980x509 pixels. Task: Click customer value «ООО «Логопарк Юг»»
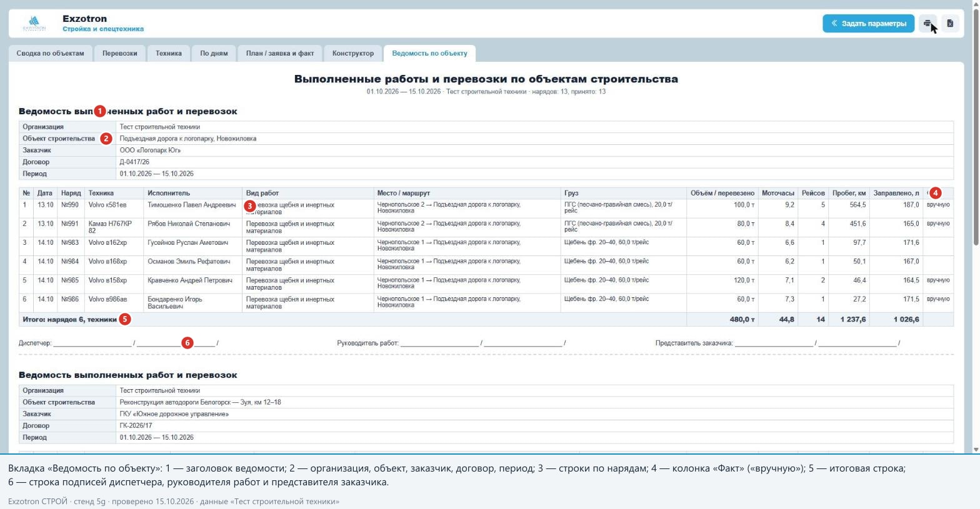(x=150, y=151)
